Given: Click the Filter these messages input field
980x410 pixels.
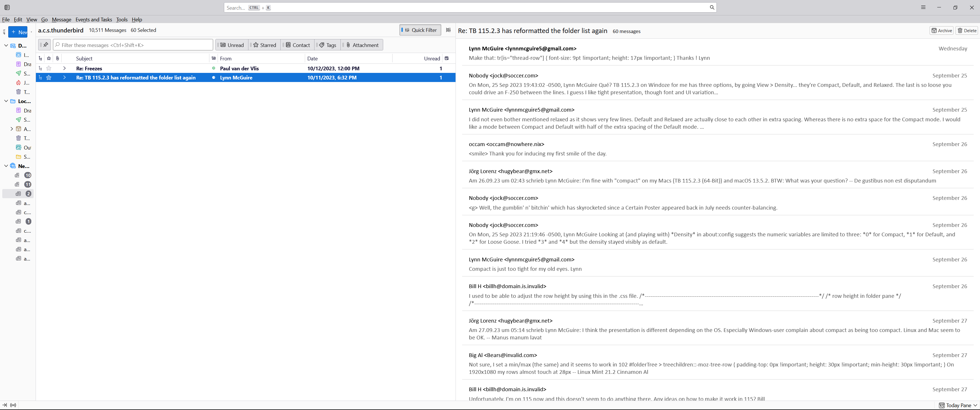Looking at the screenshot, I should point(133,45).
